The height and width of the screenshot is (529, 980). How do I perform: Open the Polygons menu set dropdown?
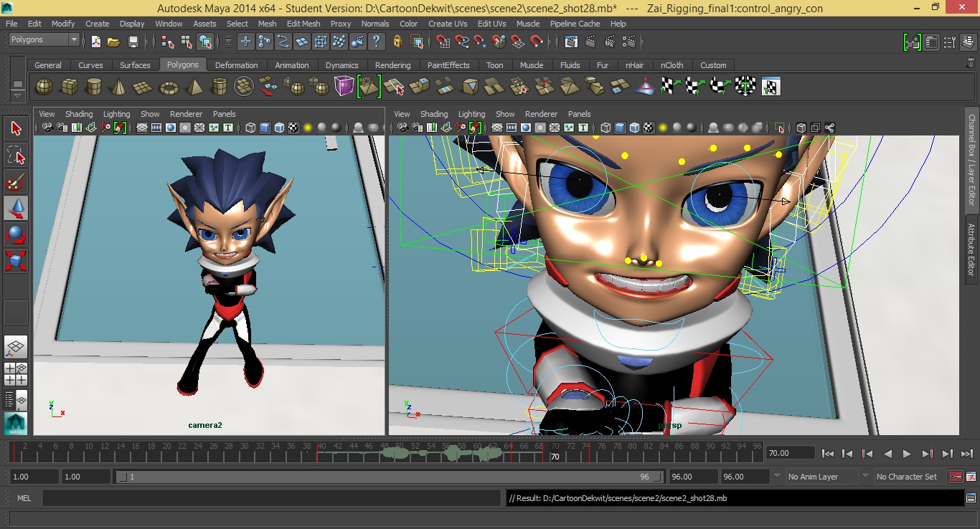(44, 40)
